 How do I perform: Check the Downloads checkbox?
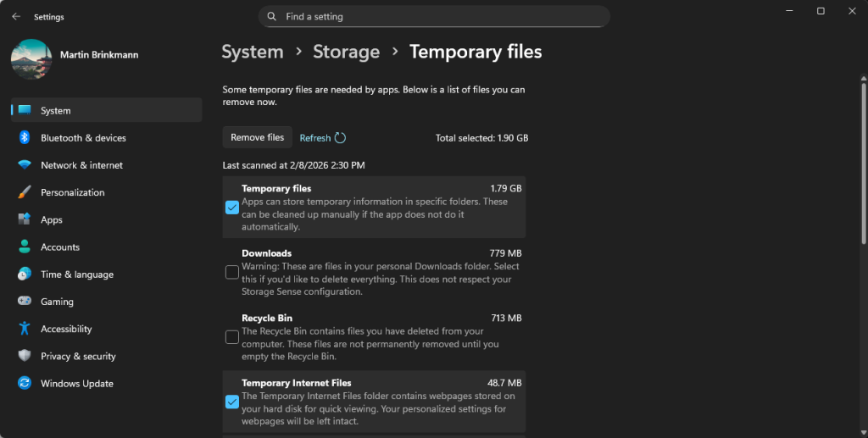click(x=232, y=272)
